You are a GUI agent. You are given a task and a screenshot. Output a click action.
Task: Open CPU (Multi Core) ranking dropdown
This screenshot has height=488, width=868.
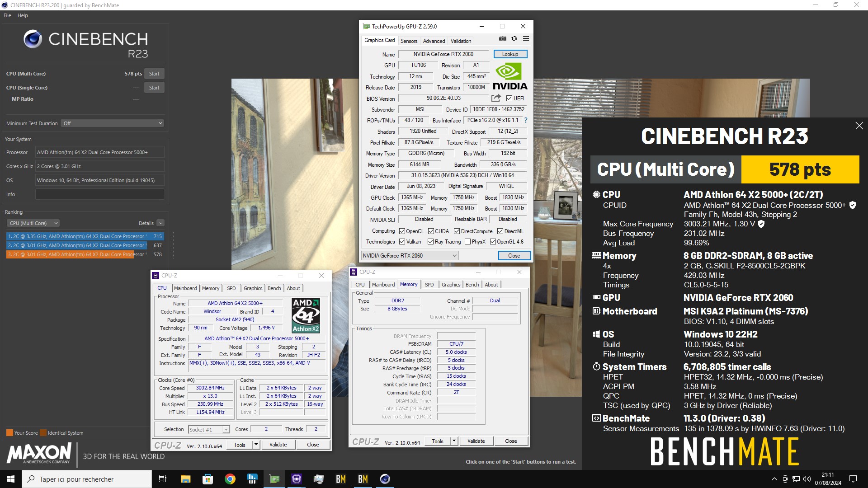33,223
